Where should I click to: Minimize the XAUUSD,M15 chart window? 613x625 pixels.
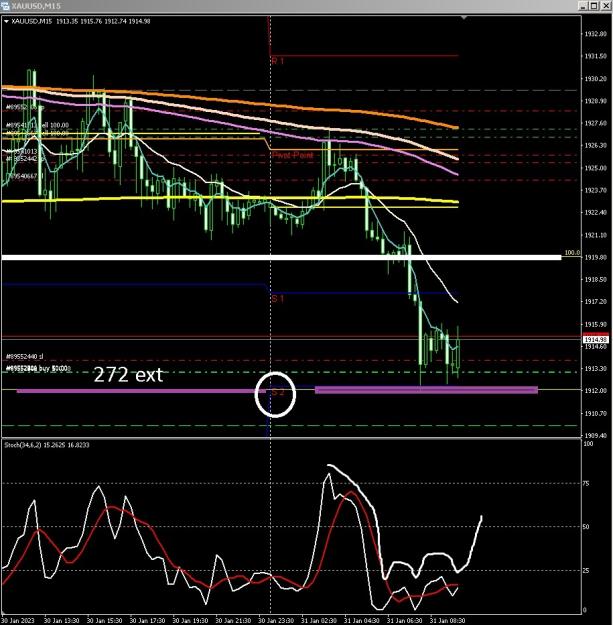[583, 6]
